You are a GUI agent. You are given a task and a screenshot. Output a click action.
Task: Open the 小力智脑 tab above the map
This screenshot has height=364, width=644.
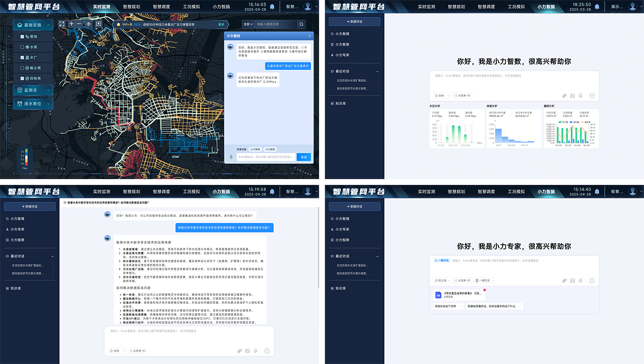coord(222,7)
